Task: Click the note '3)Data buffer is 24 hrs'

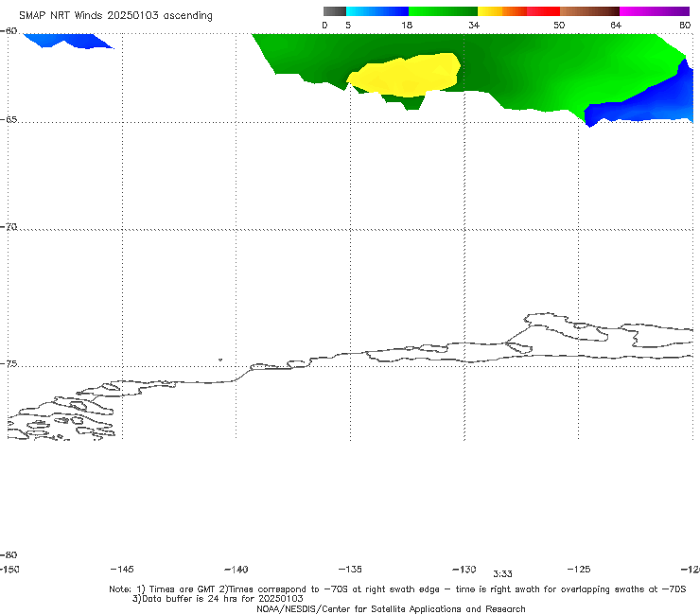Action: 218,599
